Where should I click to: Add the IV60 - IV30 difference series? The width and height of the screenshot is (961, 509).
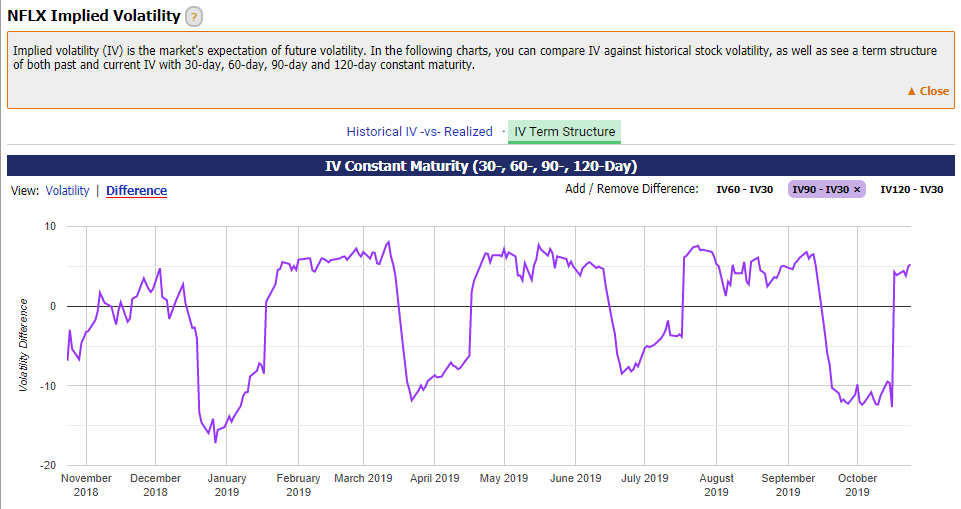pyautogui.click(x=744, y=189)
